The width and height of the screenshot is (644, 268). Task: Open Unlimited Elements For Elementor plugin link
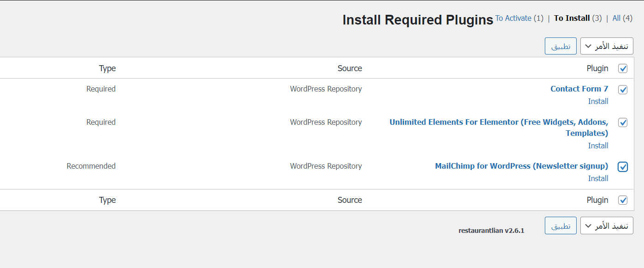point(499,128)
